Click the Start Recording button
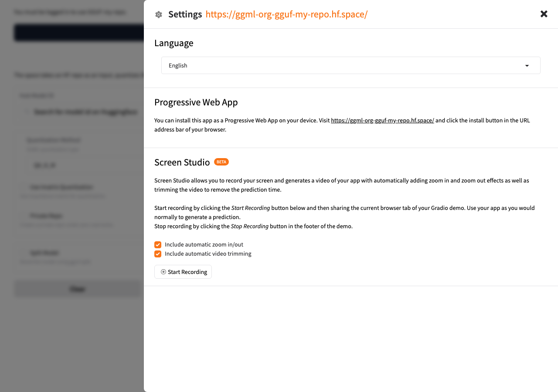This screenshot has width=558, height=392. [x=183, y=272]
